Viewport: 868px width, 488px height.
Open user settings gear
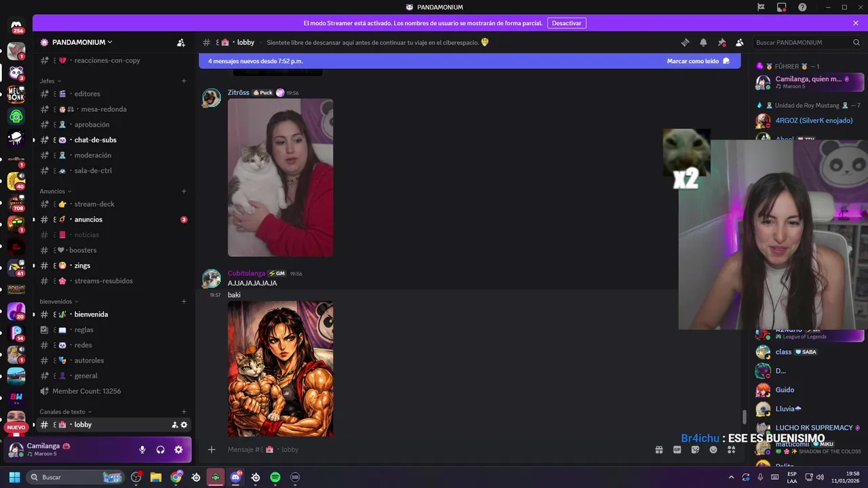(x=178, y=449)
